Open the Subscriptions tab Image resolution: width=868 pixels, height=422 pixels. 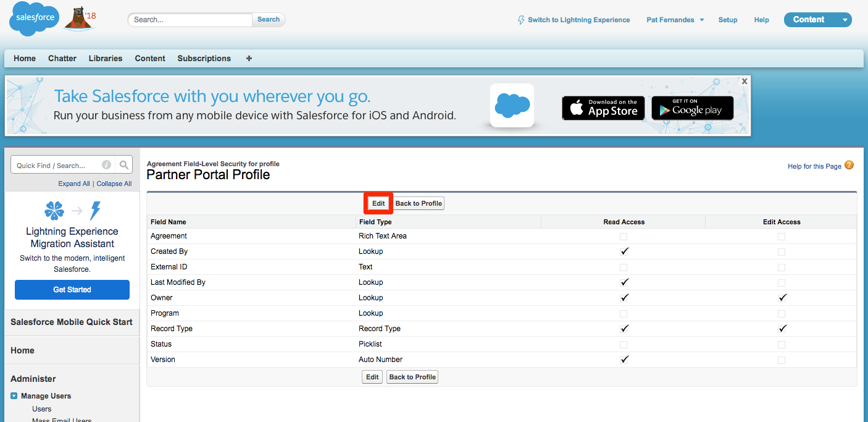[204, 59]
